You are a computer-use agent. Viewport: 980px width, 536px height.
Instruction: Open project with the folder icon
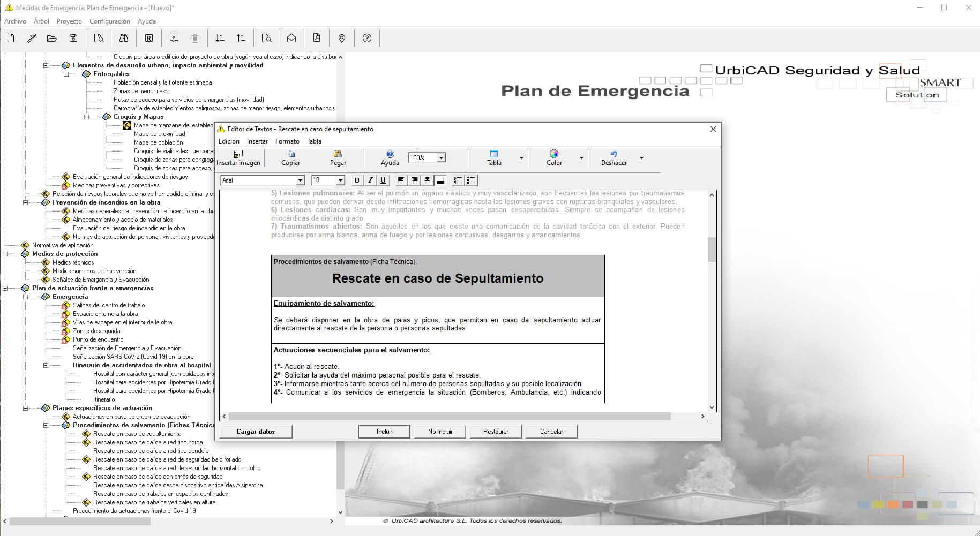point(52,38)
